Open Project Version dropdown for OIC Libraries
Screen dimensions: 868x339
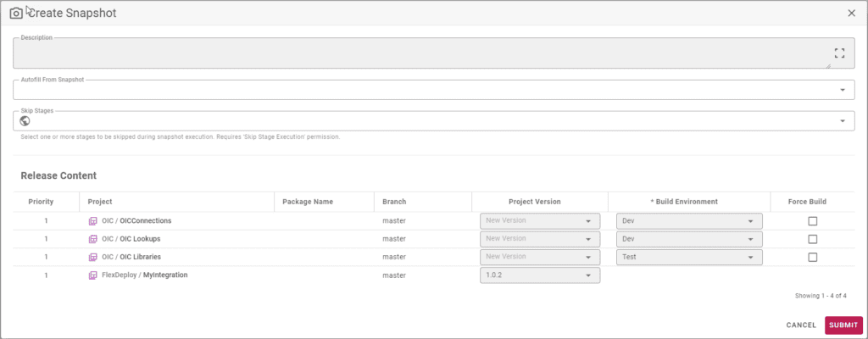[x=540, y=257]
